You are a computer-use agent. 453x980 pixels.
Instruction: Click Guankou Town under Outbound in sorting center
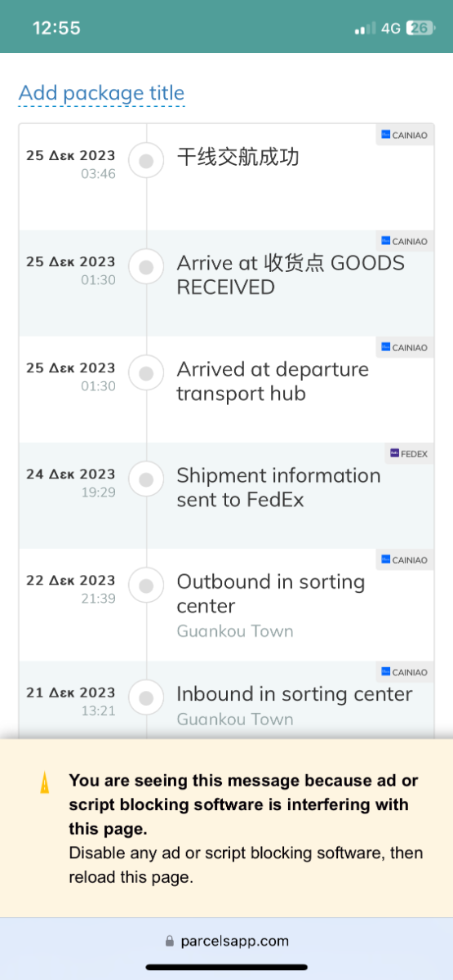click(235, 631)
